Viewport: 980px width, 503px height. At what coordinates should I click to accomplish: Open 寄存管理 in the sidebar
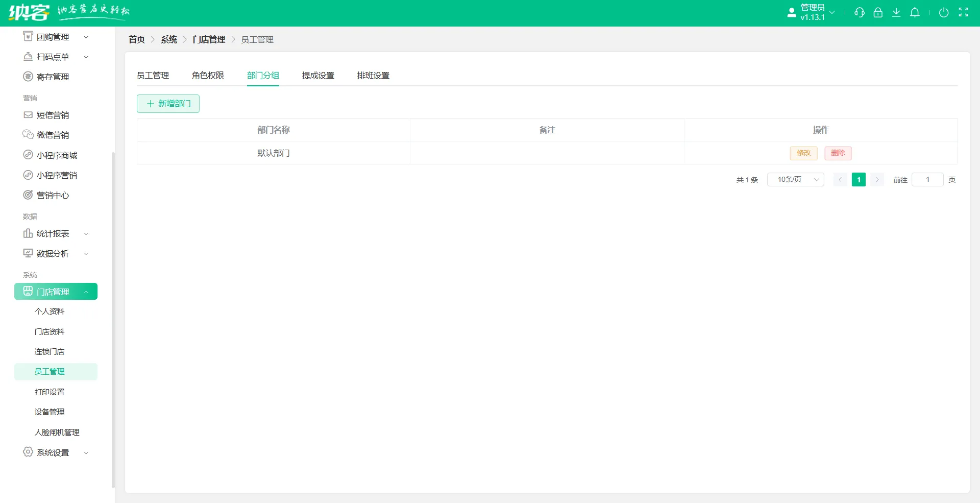click(54, 77)
